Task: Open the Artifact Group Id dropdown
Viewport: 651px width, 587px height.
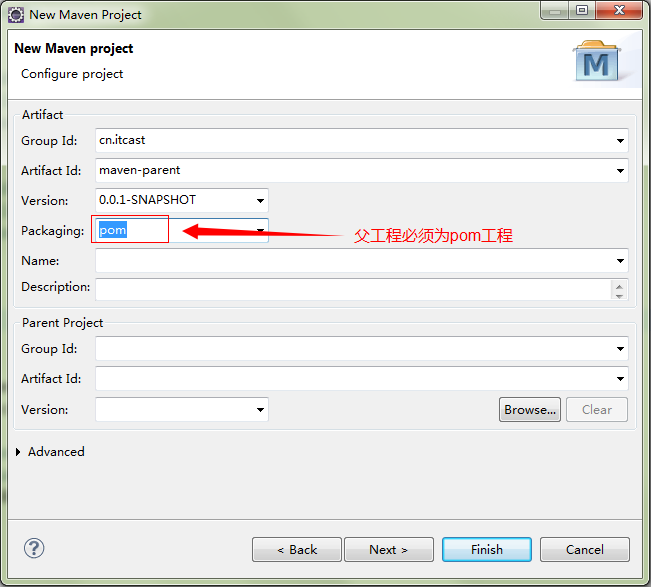Action: pos(621,141)
